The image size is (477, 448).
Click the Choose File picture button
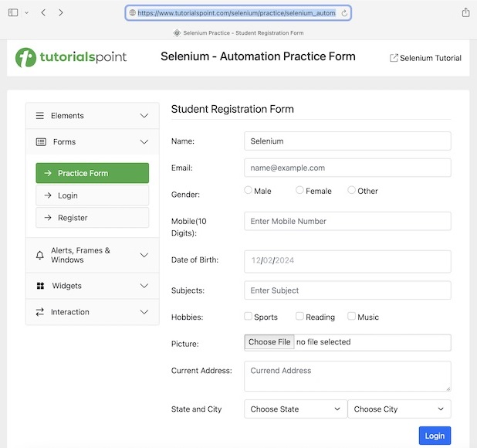pos(269,342)
